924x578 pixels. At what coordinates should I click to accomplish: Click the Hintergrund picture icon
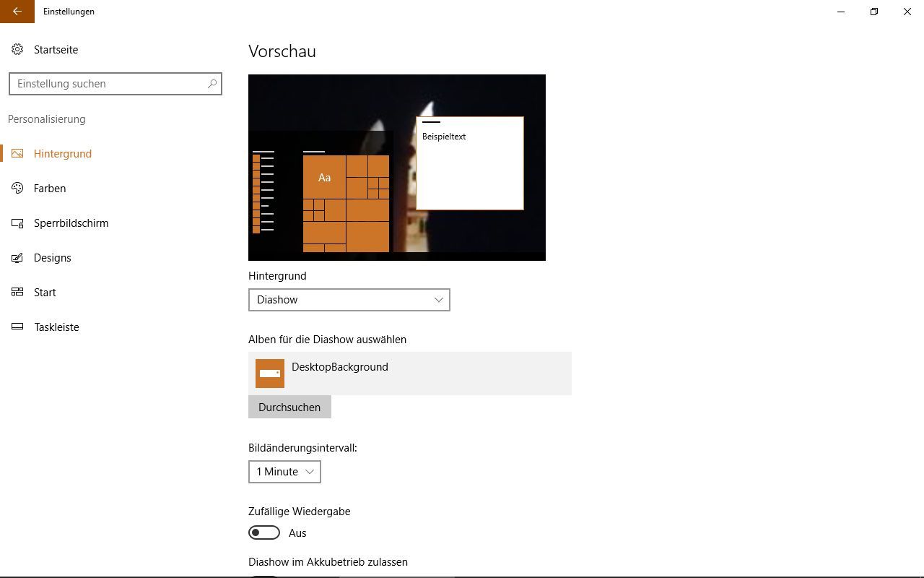pyautogui.click(x=18, y=154)
